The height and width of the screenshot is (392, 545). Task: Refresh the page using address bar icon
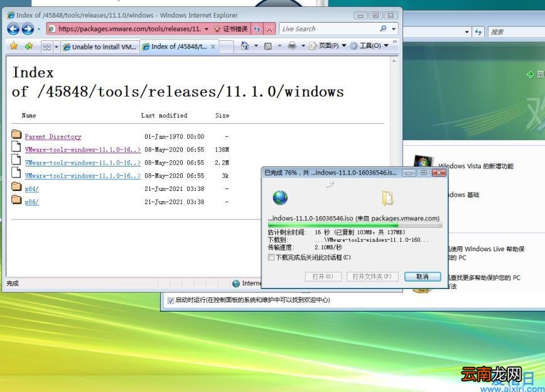(257, 29)
